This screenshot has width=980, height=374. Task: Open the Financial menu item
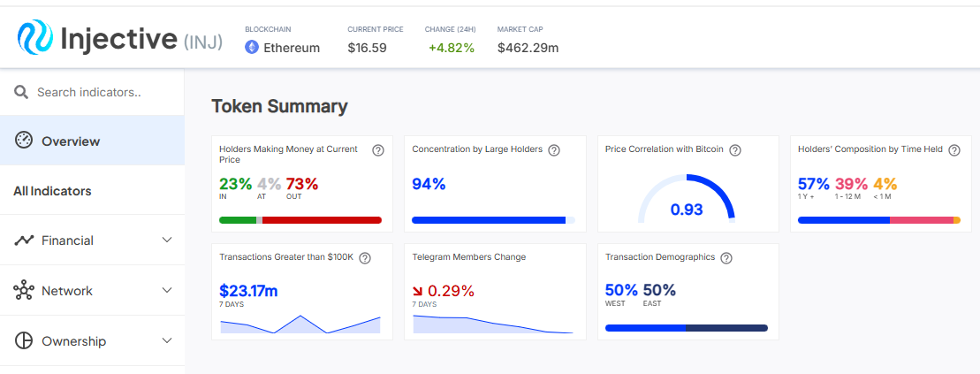[92, 240]
